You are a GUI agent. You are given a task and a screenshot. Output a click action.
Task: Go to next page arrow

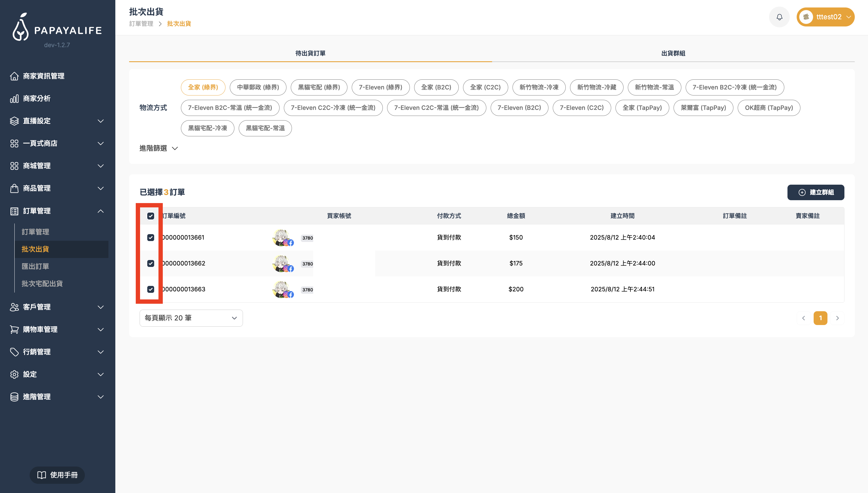pos(837,318)
